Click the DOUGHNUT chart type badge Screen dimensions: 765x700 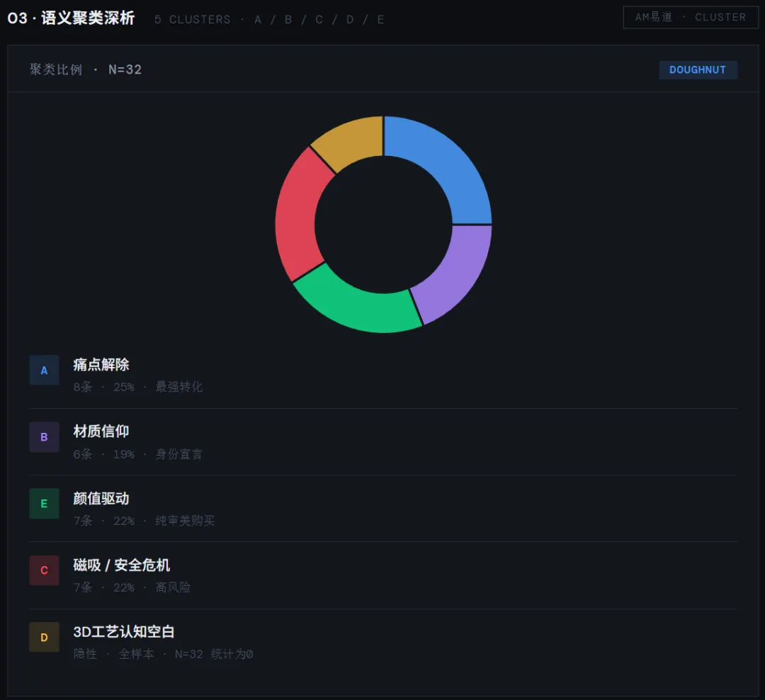[x=698, y=70]
